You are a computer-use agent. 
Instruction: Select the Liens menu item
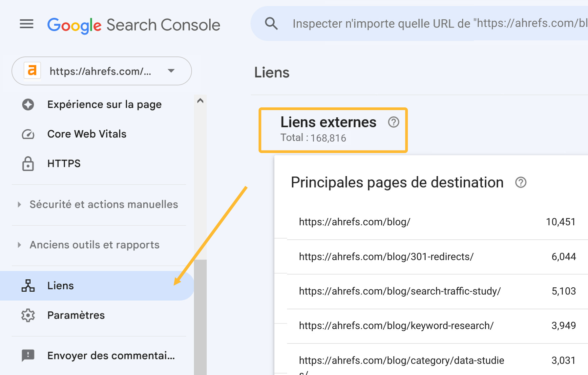pos(60,285)
